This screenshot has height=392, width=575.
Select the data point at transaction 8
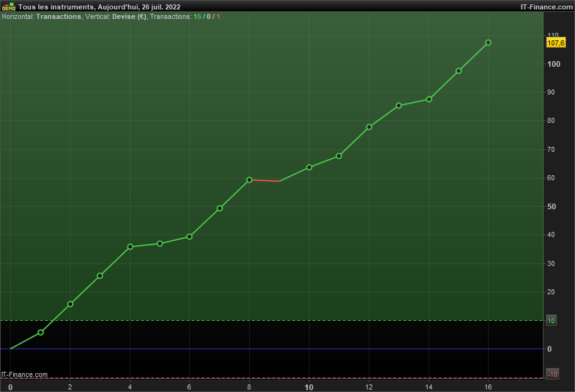250,180
